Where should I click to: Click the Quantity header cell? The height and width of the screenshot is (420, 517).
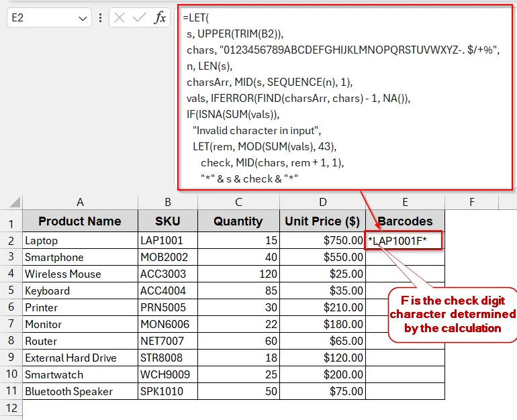pos(238,221)
